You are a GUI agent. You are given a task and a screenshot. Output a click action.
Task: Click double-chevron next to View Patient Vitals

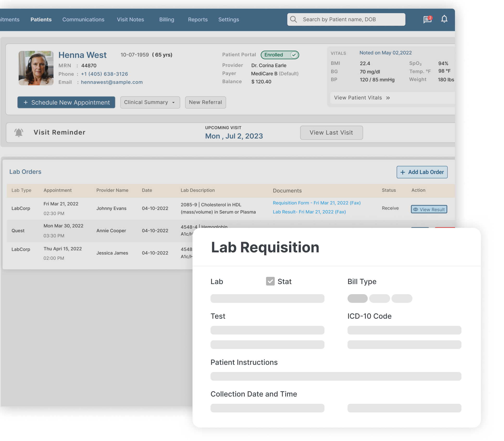[388, 98]
